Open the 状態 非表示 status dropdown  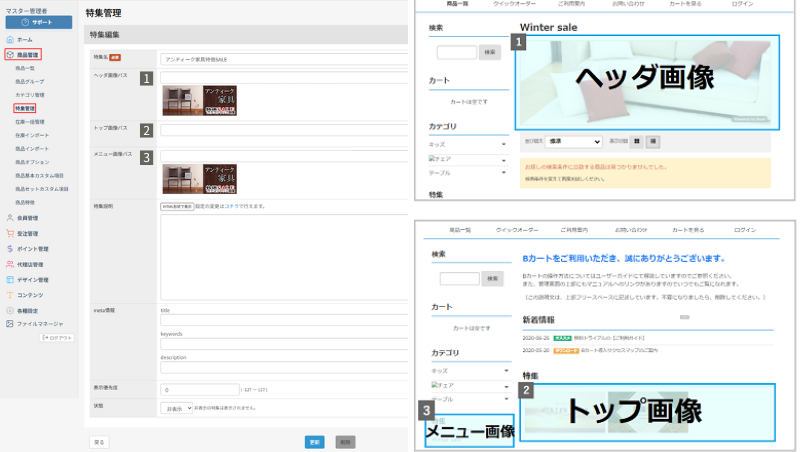(x=176, y=408)
